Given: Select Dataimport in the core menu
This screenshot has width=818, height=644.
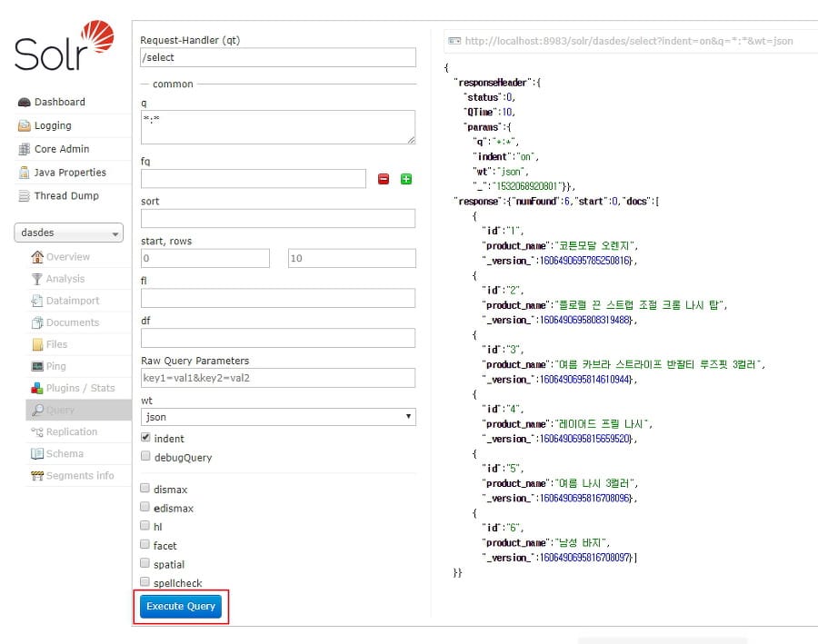Looking at the screenshot, I should pyautogui.click(x=72, y=301).
